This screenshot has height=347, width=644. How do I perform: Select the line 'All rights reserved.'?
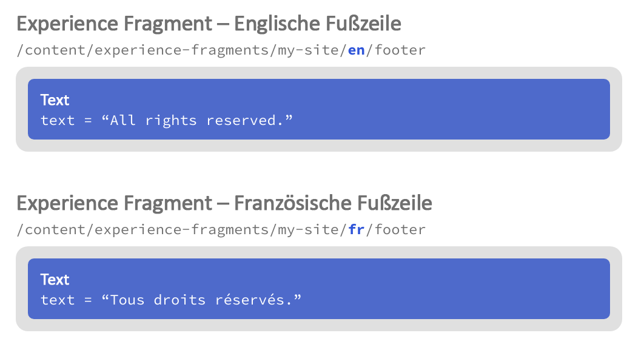[x=166, y=120]
